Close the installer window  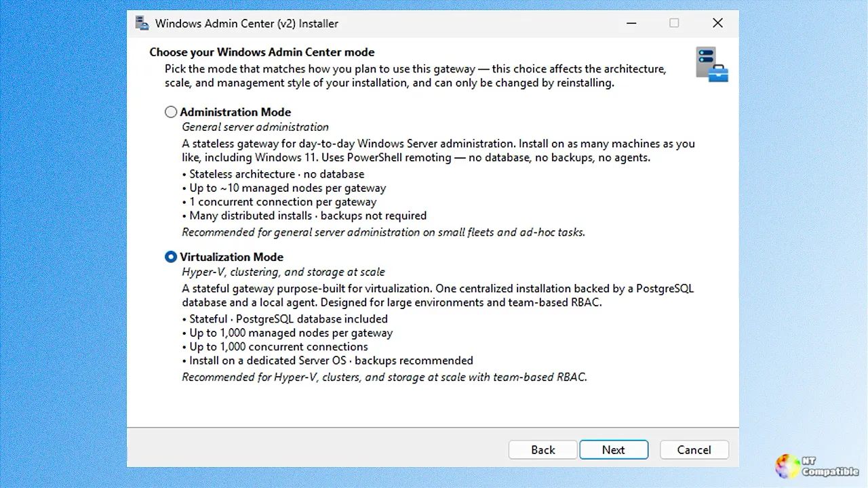[717, 23]
